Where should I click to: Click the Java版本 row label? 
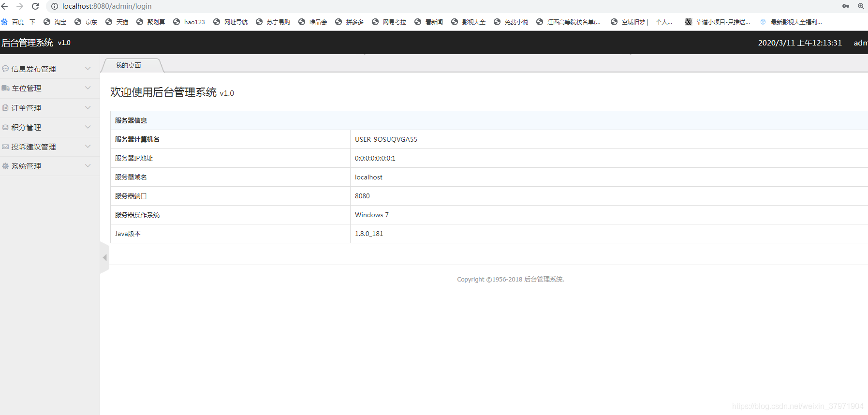pyautogui.click(x=128, y=234)
